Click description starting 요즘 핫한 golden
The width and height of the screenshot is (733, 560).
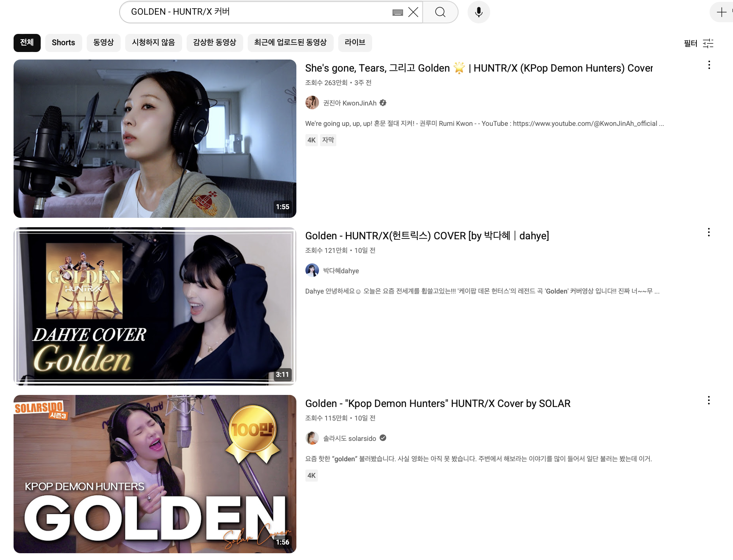(478, 459)
